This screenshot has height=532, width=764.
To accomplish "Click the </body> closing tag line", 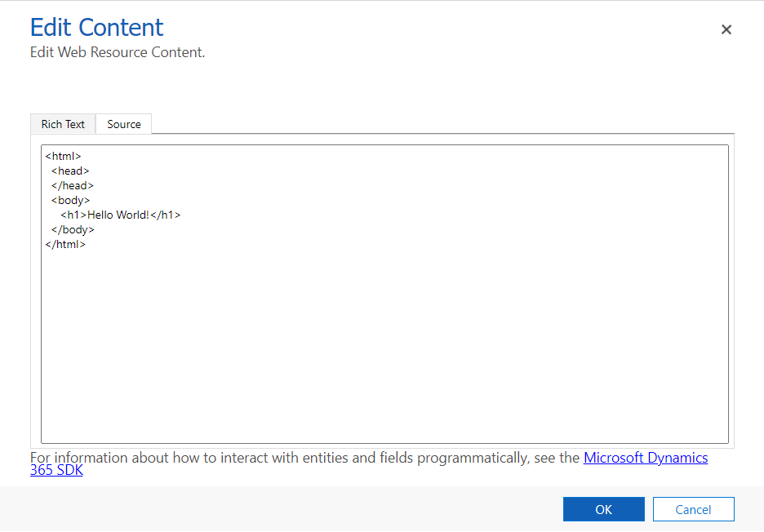I will (x=73, y=229).
